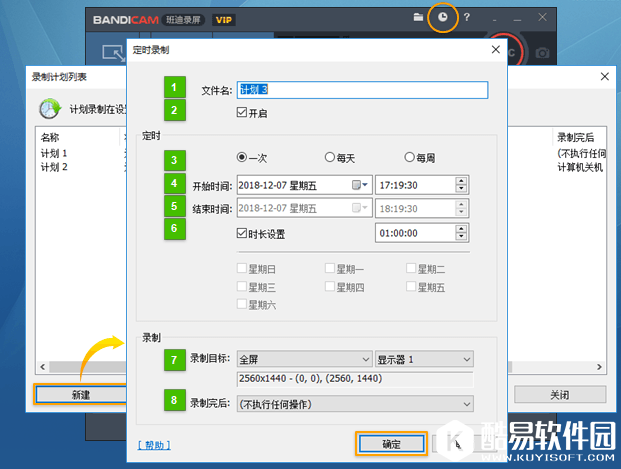Select 计划 2 in the schedule list
Screen dimensions: 621x469
coord(54,167)
